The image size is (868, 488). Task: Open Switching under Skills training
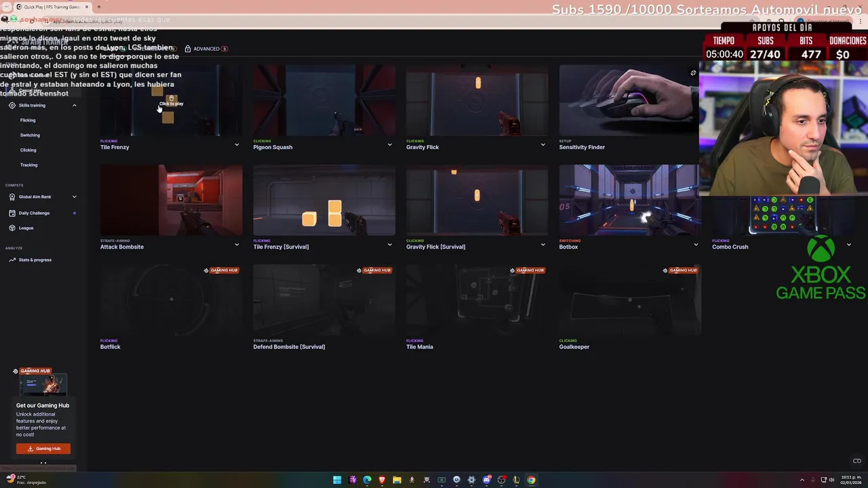(30, 135)
